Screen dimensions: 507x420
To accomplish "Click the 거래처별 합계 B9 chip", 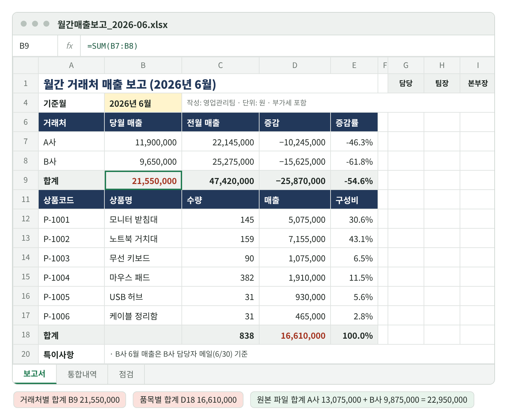I will click(70, 400).
